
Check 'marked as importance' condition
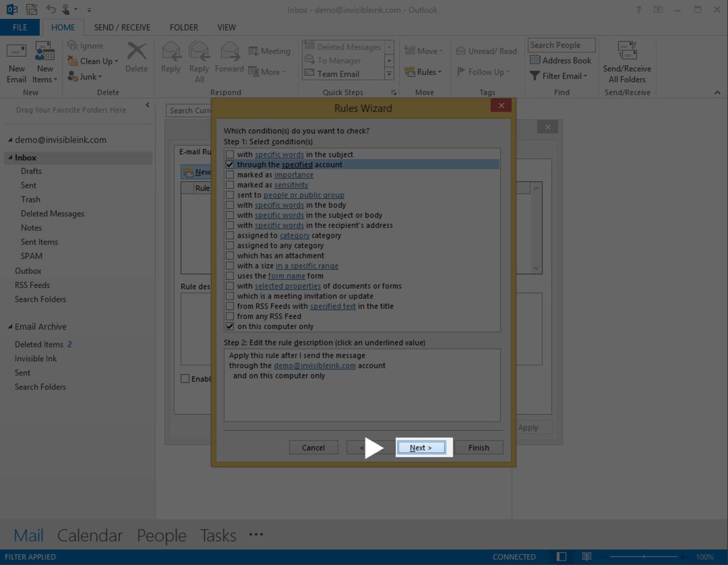pos(230,175)
